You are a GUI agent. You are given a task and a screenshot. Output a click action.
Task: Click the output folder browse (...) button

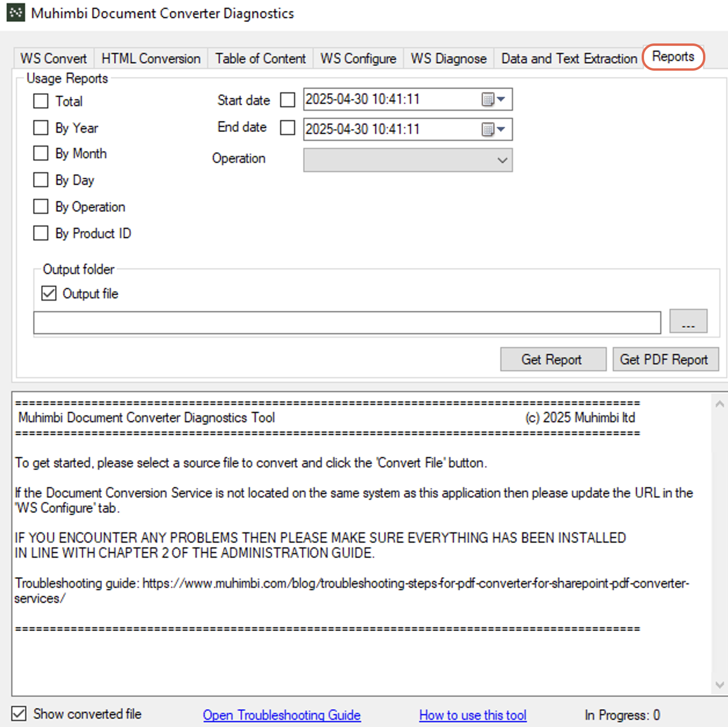pyautogui.click(x=688, y=322)
